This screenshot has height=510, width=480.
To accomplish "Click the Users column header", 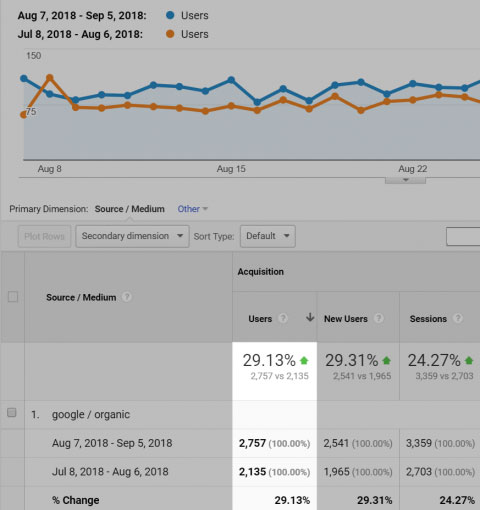I will [260, 319].
